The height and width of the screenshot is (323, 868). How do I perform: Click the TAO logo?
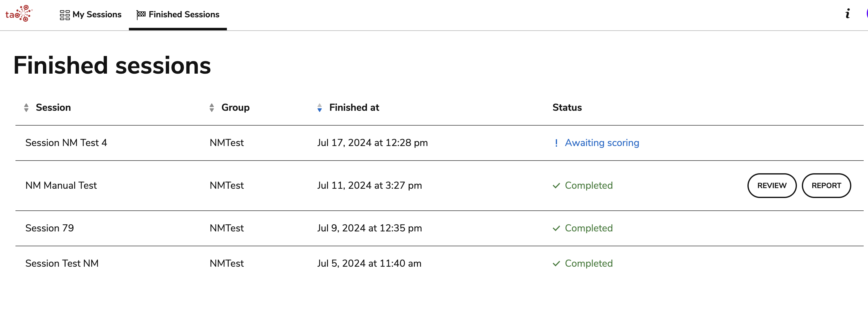pyautogui.click(x=19, y=14)
